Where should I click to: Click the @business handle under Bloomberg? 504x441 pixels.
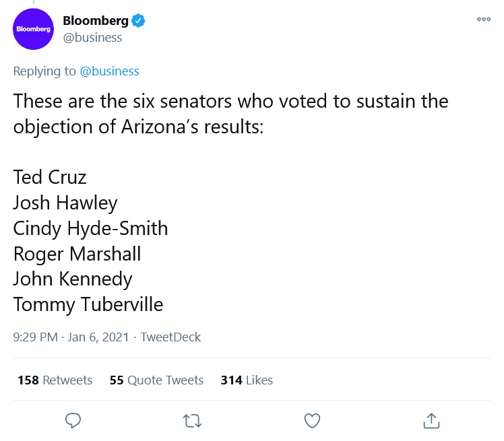tap(92, 38)
